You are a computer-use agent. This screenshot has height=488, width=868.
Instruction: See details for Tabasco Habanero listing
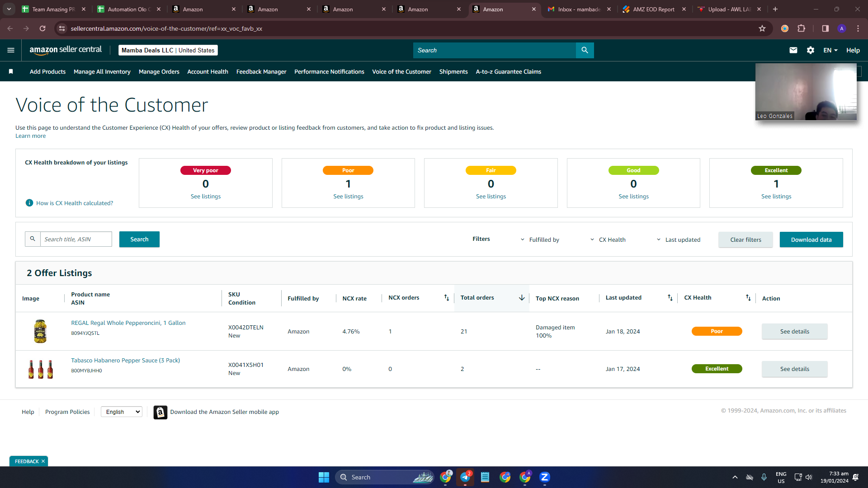point(795,369)
